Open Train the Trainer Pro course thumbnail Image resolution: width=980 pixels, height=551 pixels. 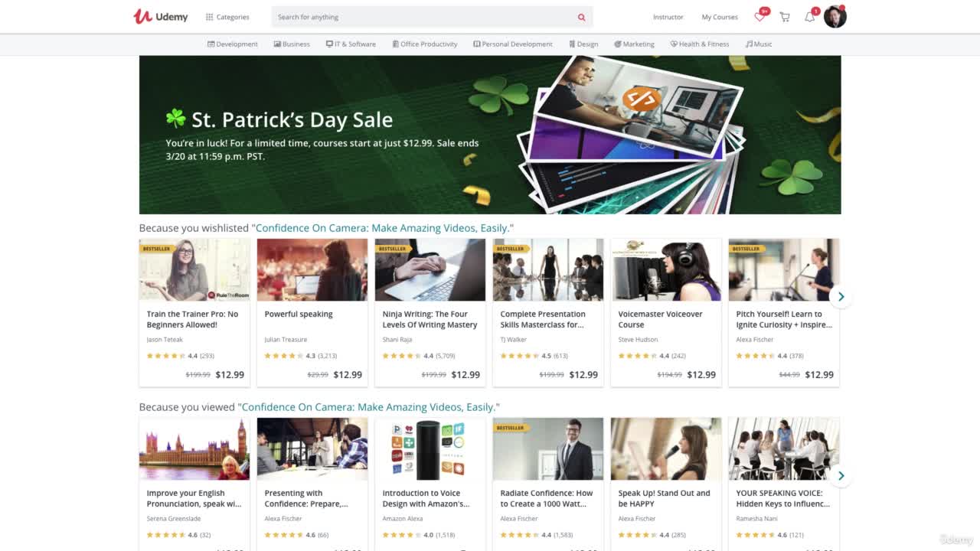(194, 269)
